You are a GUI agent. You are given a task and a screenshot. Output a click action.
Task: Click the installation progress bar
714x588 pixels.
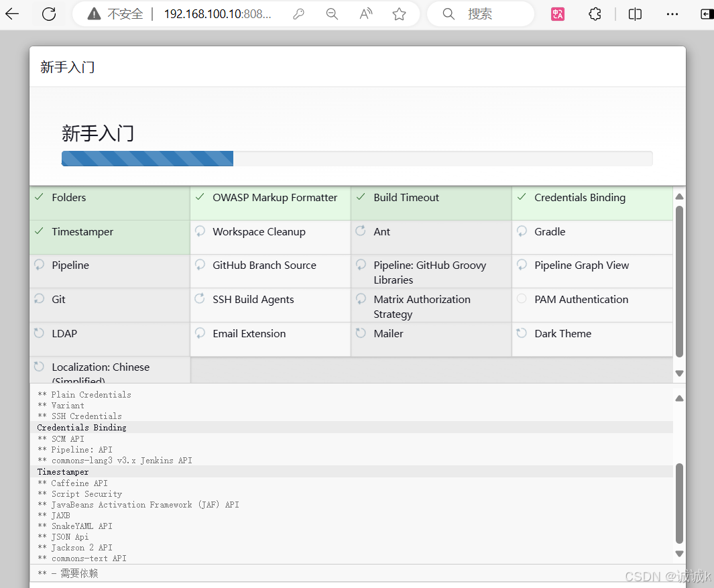coord(357,158)
